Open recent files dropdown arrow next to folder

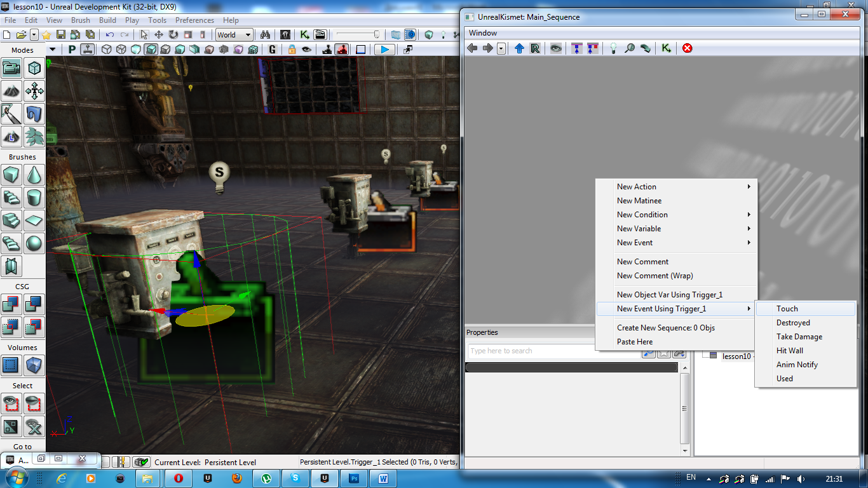(34, 35)
